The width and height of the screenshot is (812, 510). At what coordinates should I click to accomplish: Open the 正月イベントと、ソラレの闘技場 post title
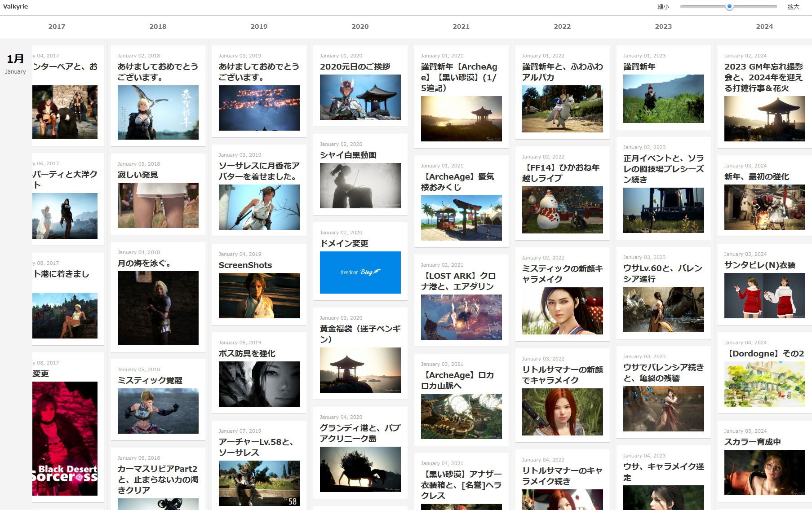click(x=664, y=169)
